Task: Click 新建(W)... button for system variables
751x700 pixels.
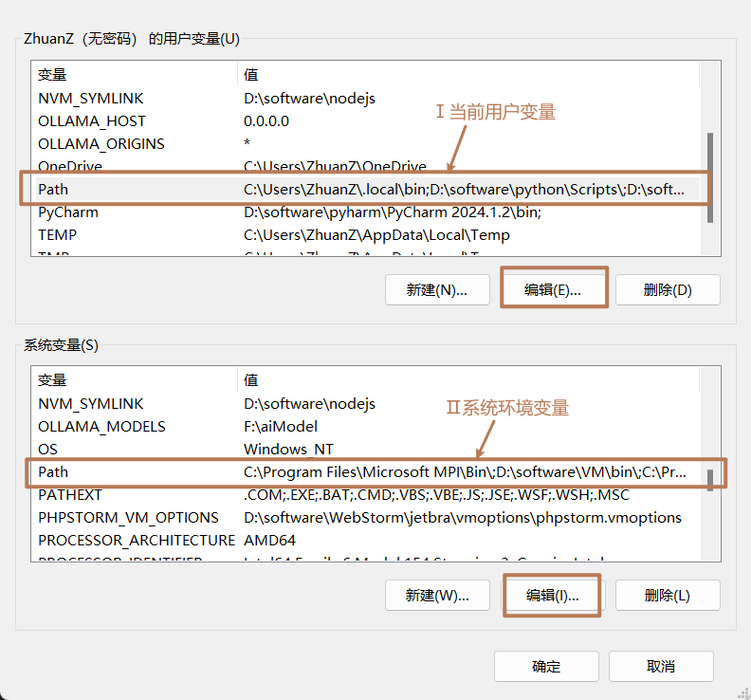Action: (x=437, y=595)
